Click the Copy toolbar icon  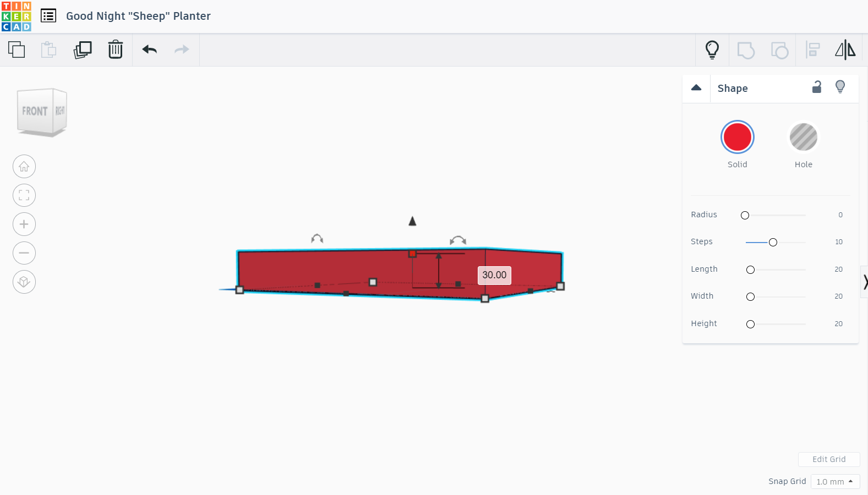point(17,50)
